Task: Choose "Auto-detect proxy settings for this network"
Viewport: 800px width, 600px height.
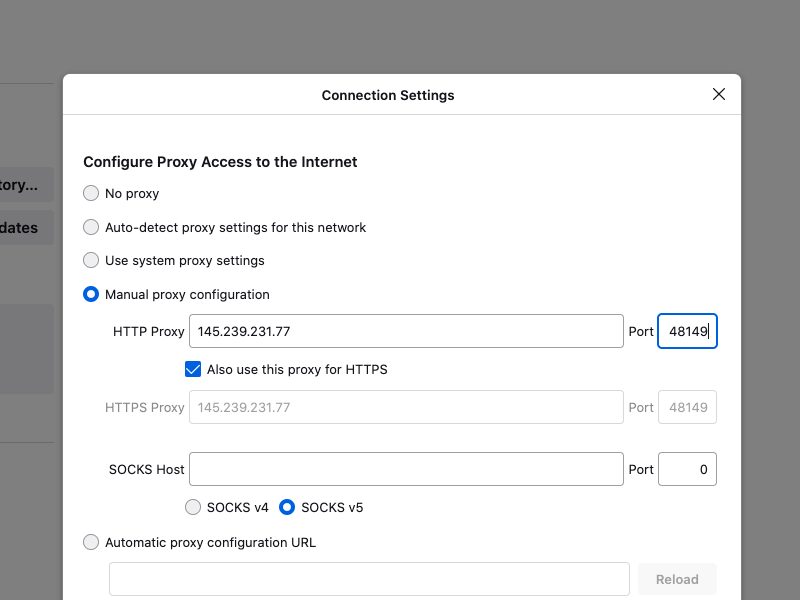Action: 91,227
